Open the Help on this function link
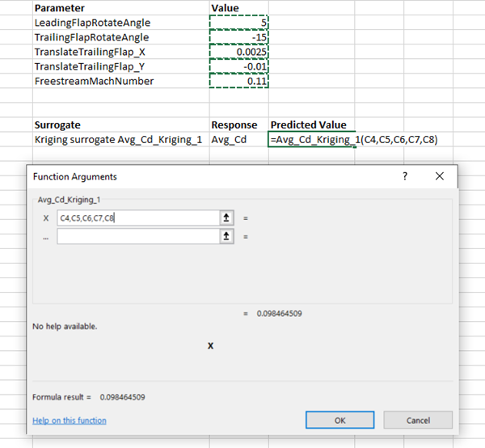This screenshot has width=485, height=448. pos(70,421)
